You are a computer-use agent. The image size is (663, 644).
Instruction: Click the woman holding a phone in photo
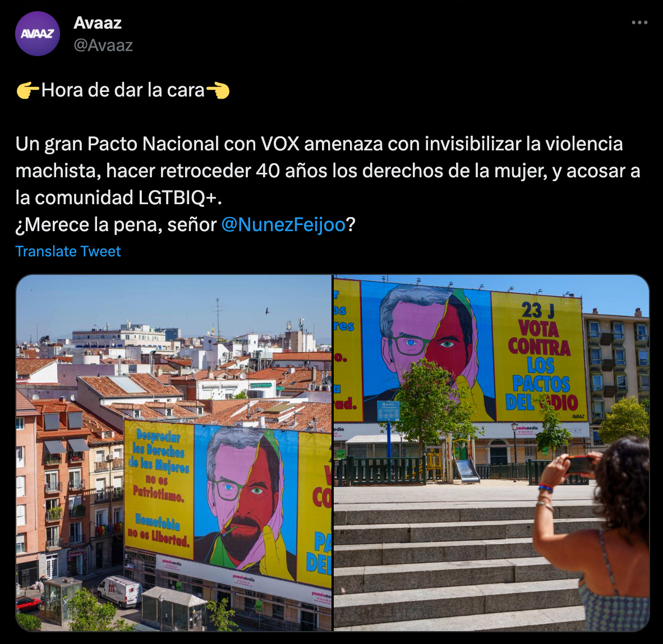[x=592, y=535]
